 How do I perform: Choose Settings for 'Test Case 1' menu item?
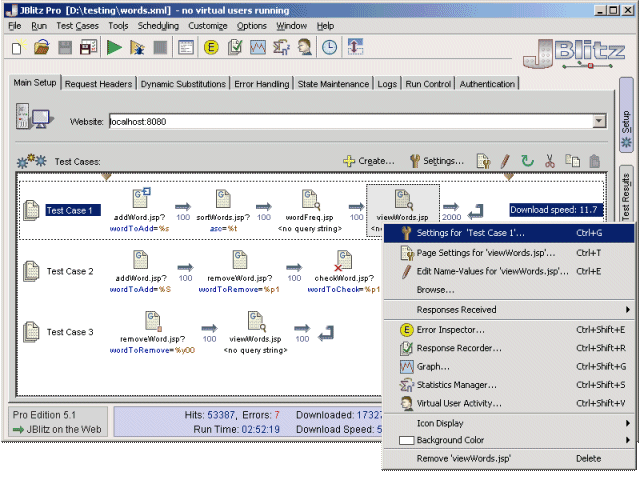[509, 233]
